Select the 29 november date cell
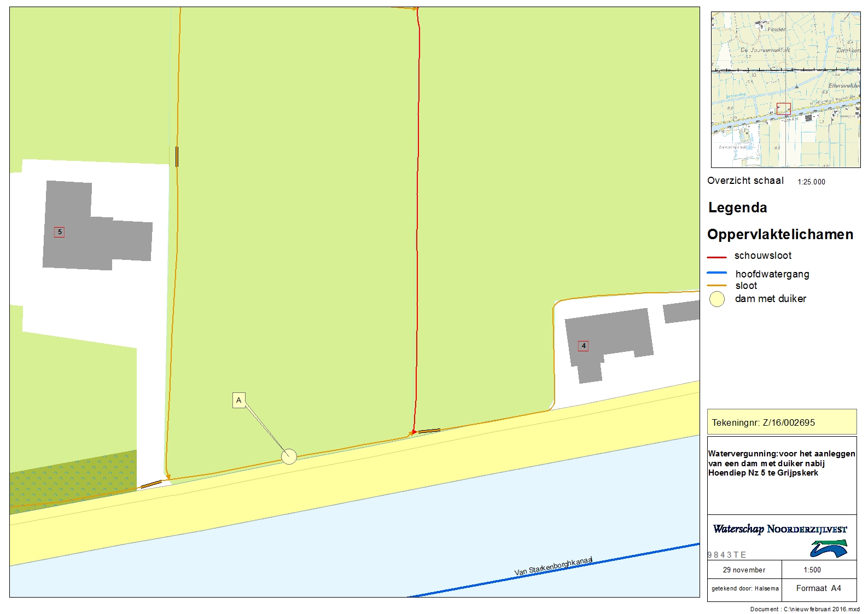 point(744,570)
